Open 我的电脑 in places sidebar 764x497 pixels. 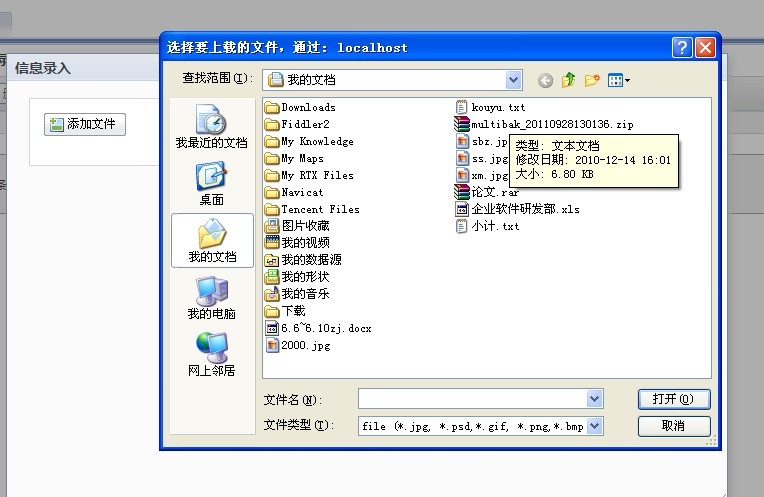tap(211, 298)
